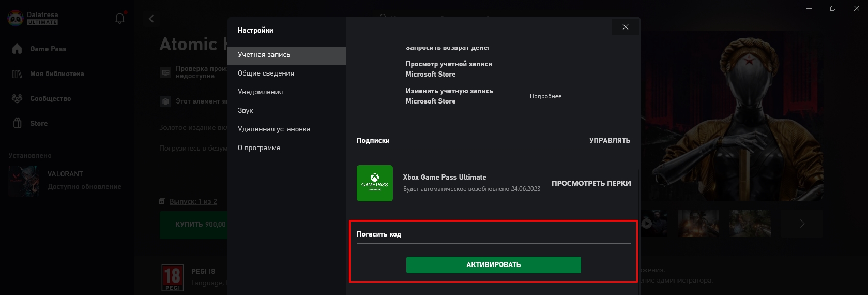
Task: Select the Account settings tab
Action: point(287,55)
